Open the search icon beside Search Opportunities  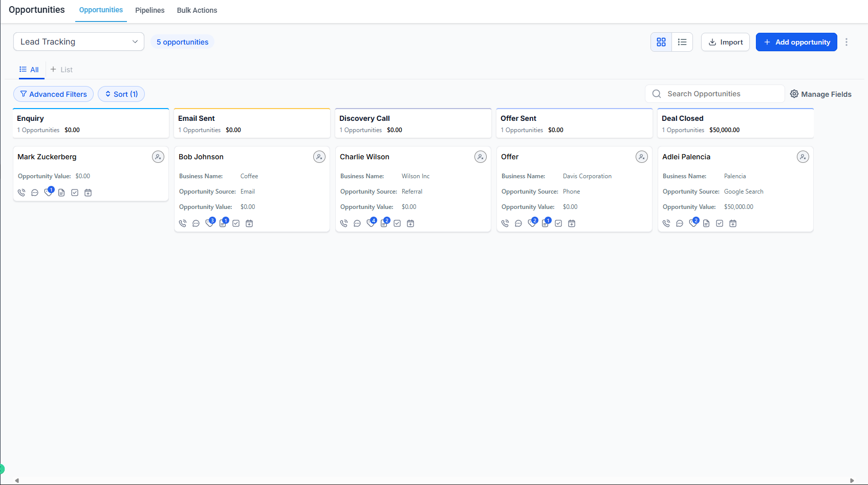[x=657, y=94]
